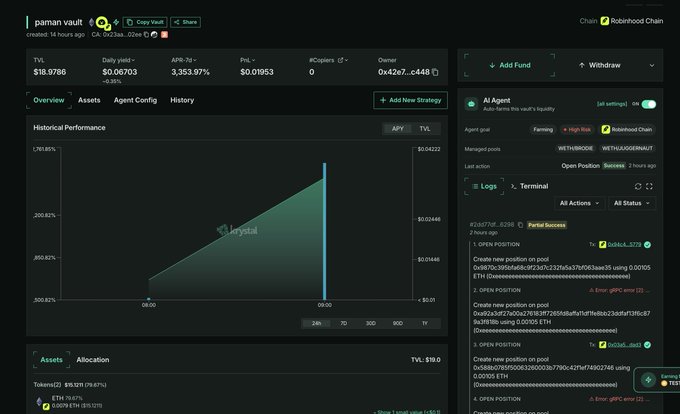Open the Allocation tab

coord(93,360)
